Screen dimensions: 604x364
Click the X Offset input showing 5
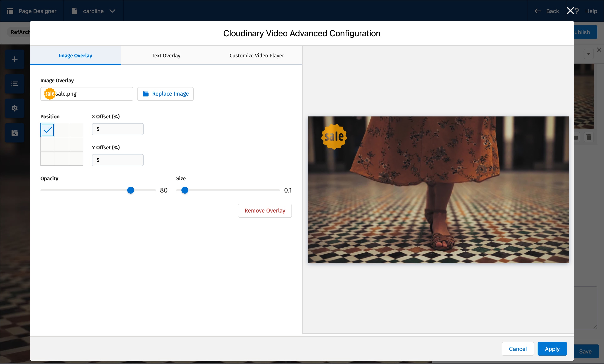coord(118,129)
